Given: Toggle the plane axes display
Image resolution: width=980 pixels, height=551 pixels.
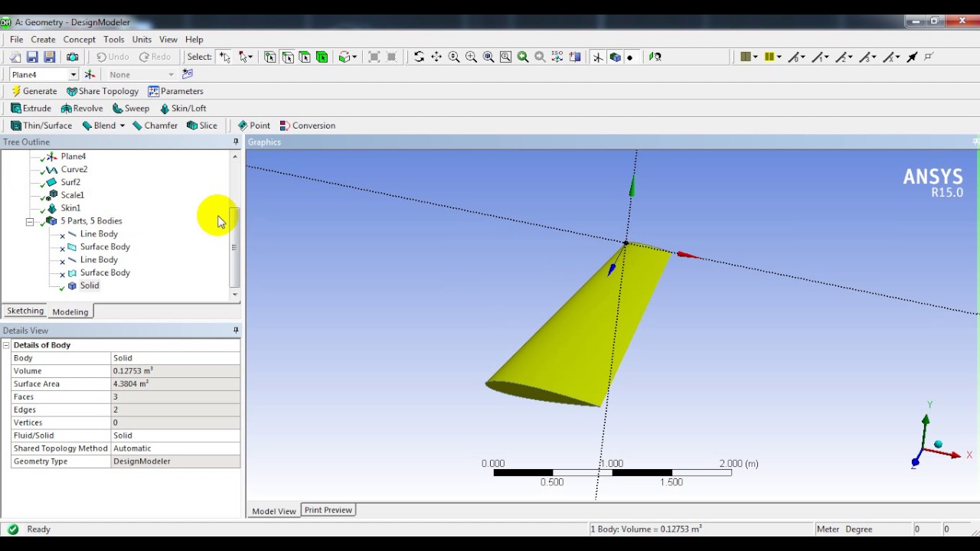Looking at the screenshot, I should point(598,57).
